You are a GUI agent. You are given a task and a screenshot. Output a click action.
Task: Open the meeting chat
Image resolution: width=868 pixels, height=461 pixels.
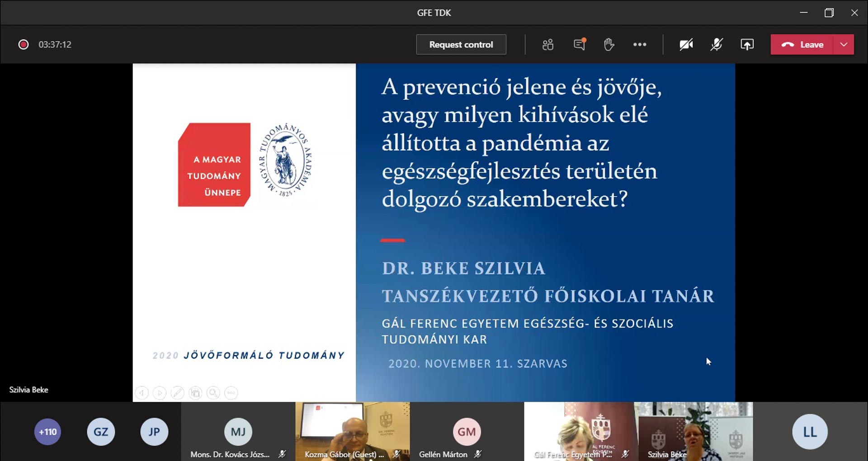579,45
